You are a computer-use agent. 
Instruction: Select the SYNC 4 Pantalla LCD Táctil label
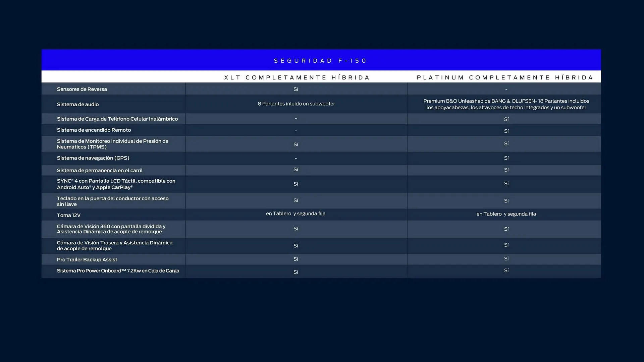116,184
